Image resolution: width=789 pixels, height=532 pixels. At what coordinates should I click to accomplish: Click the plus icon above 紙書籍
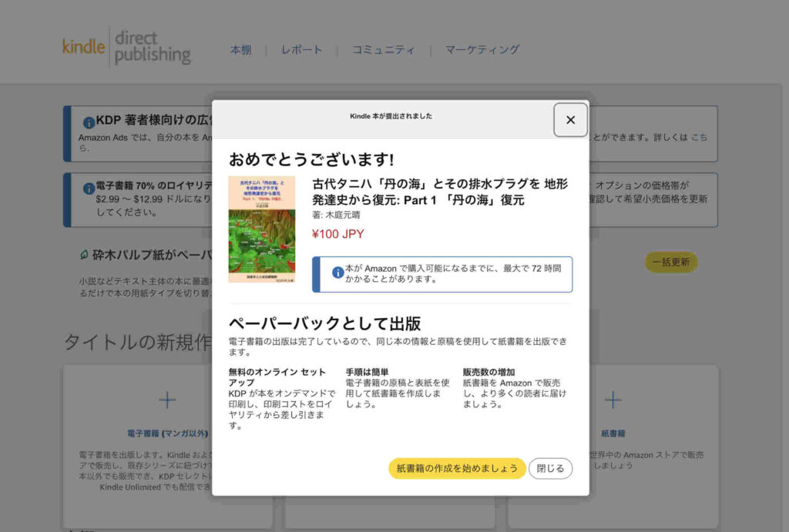(613, 400)
